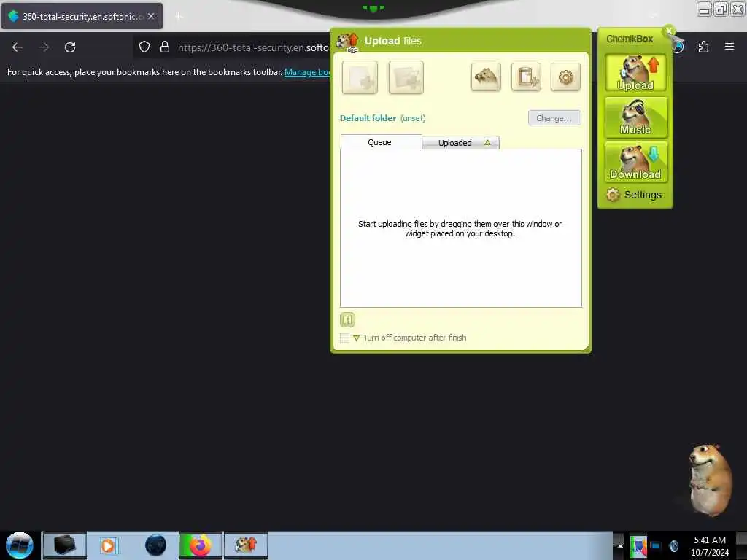Open the media player taskbar icon
Viewport: 747px width, 560px height.
108,545
